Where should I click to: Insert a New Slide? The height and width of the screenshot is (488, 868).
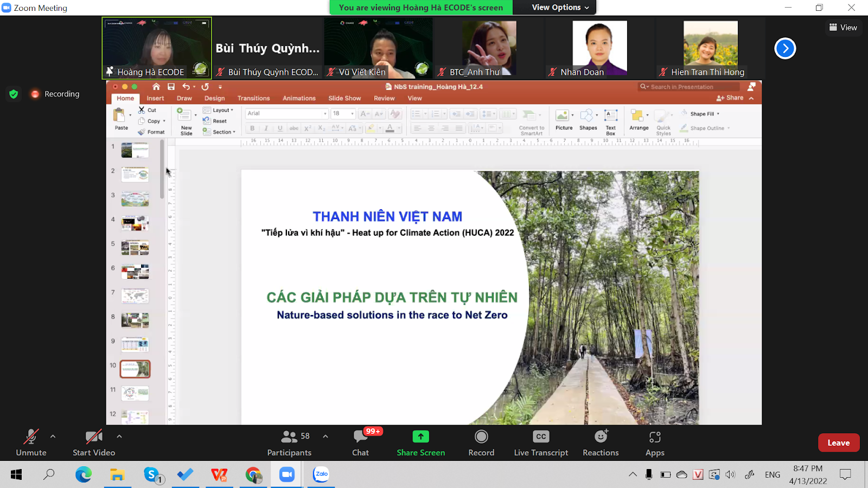185,121
